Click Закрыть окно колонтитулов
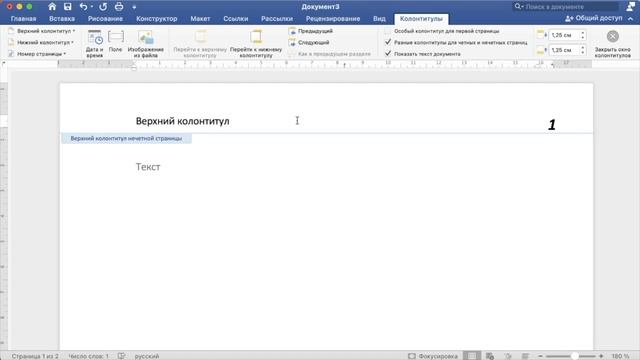Screen dimensions: 640x360 (612, 43)
